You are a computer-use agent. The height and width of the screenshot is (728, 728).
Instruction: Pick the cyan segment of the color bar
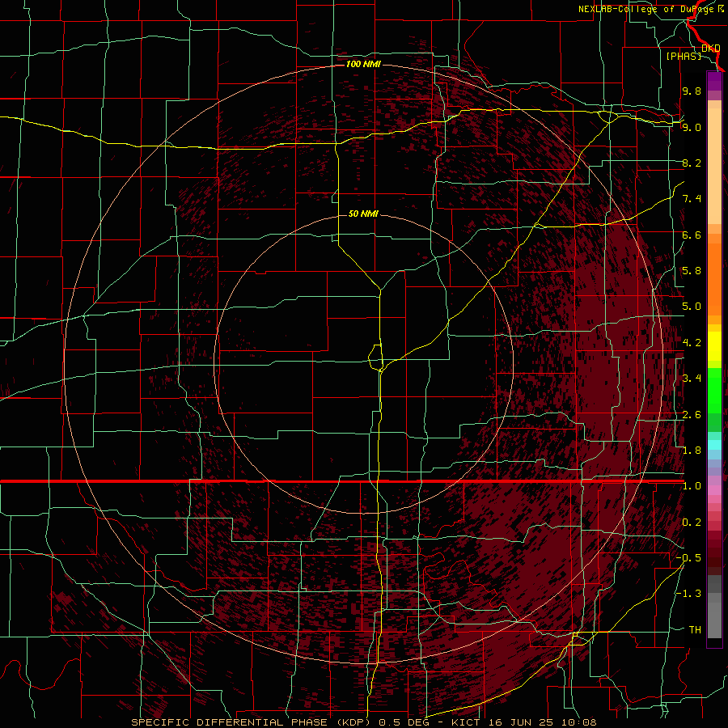[714, 445]
